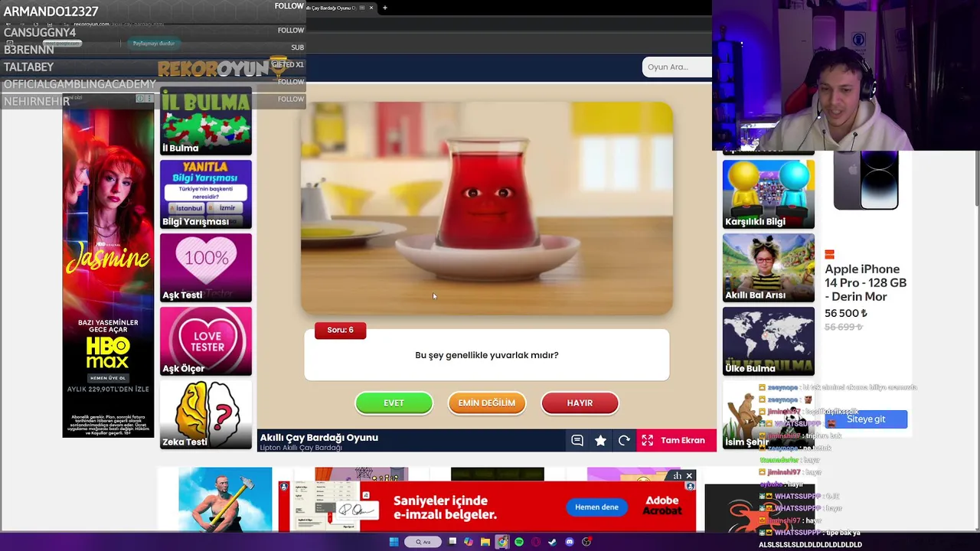The image size is (980, 551).
Task: Launch Copilot from the taskbar
Action: pyautogui.click(x=469, y=542)
